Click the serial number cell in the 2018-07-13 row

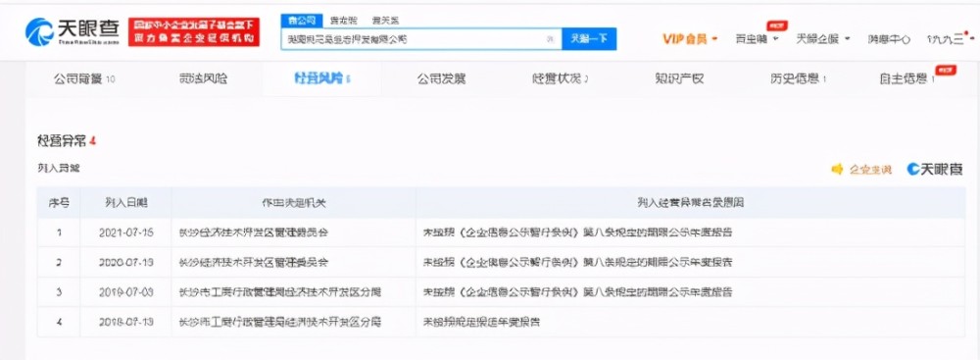pos(59,323)
